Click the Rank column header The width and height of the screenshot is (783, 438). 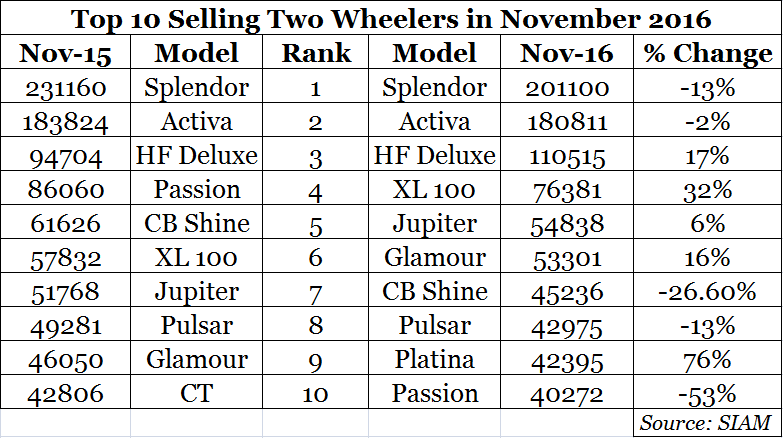click(x=315, y=53)
